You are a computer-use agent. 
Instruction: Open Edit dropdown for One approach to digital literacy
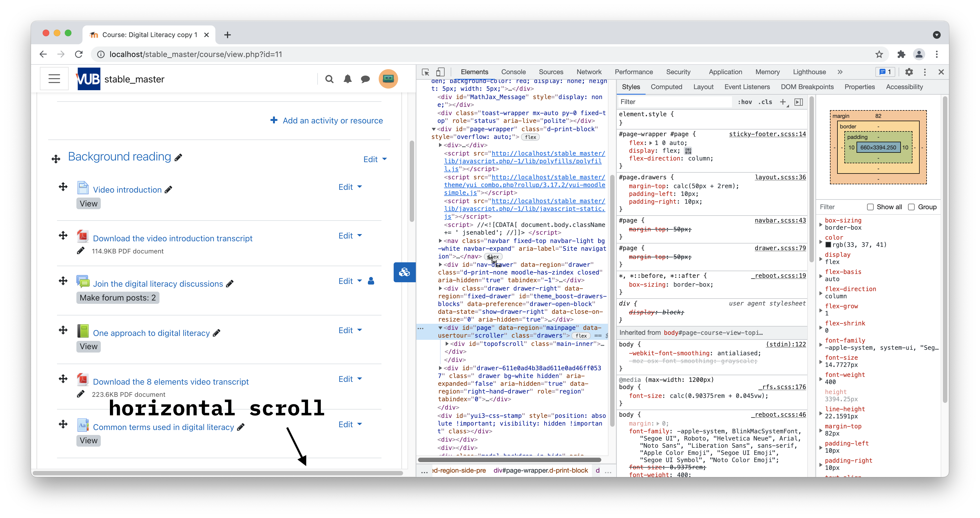pyautogui.click(x=350, y=330)
